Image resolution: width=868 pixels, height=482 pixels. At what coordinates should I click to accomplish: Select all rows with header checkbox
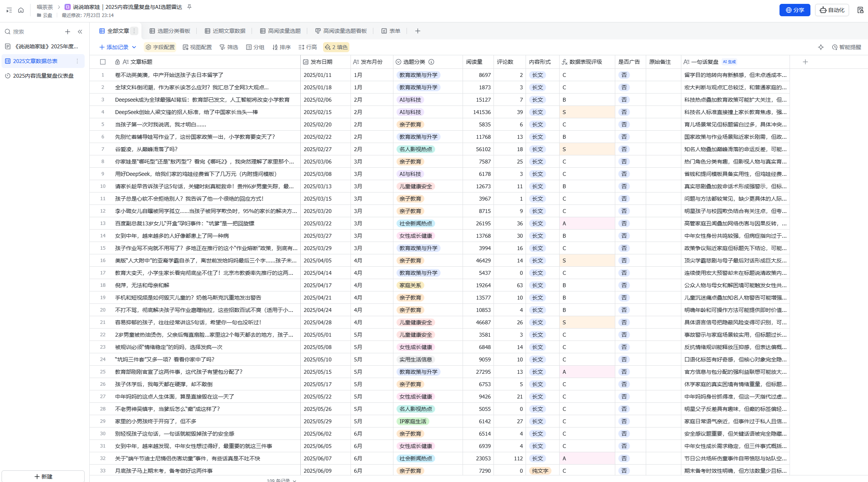pos(103,62)
